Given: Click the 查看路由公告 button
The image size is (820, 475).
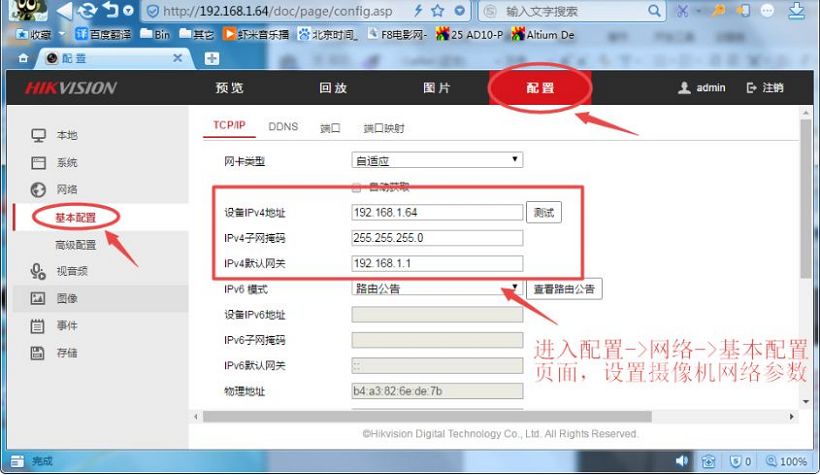Looking at the screenshot, I should pos(564,289).
